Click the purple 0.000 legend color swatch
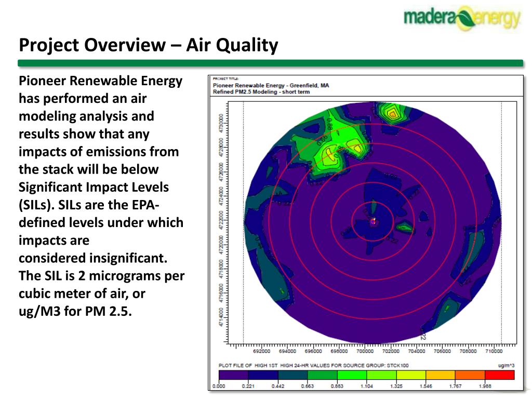This screenshot has height=399, width=532. pos(233,375)
